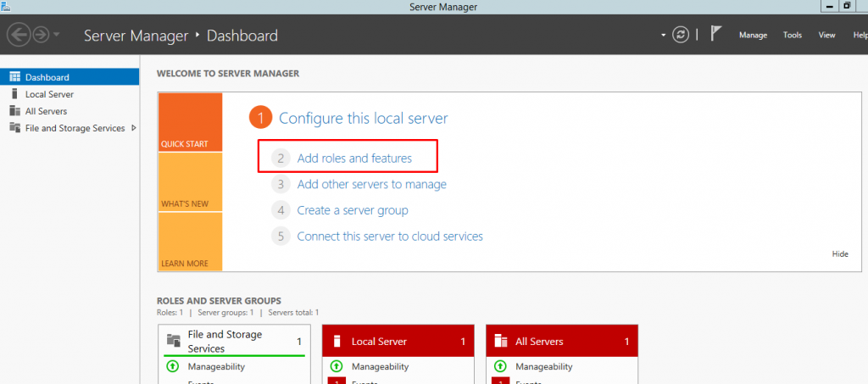Hide the welcome panel
This screenshot has width=868, height=384.
coord(840,254)
